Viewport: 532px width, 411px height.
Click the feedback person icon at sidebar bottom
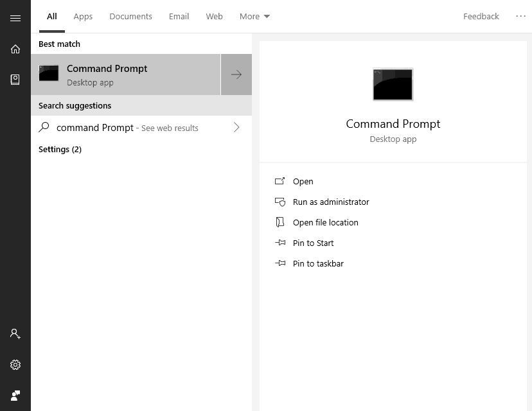15,396
